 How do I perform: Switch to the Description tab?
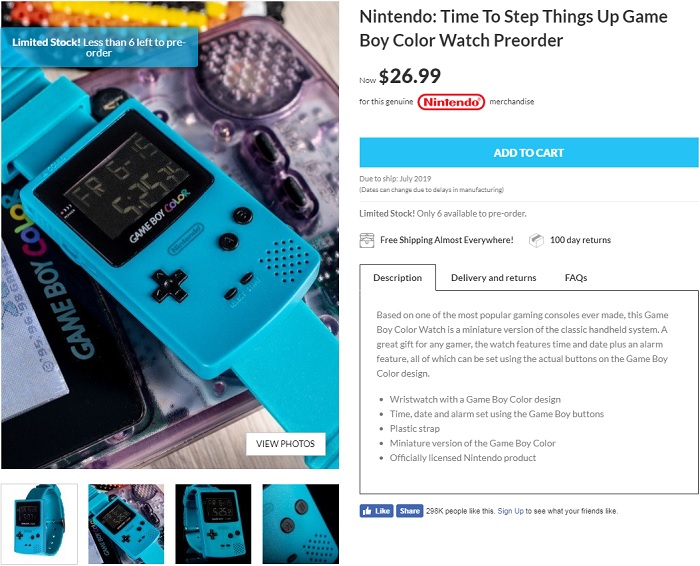(397, 278)
